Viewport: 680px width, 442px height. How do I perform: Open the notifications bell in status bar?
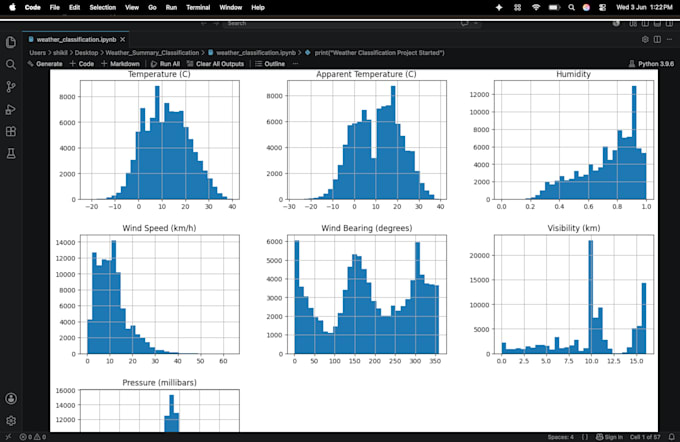pyautogui.click(x=671, y=437)
